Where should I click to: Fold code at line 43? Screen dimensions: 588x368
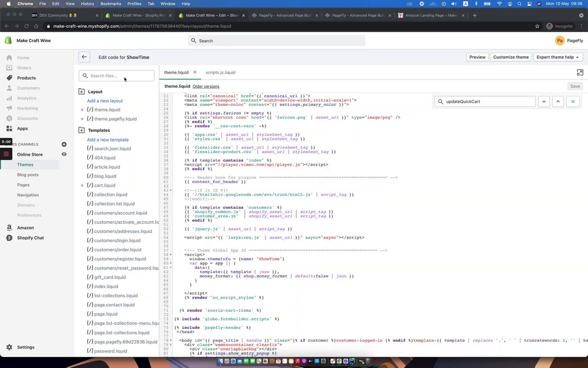(x=171, y=190)
